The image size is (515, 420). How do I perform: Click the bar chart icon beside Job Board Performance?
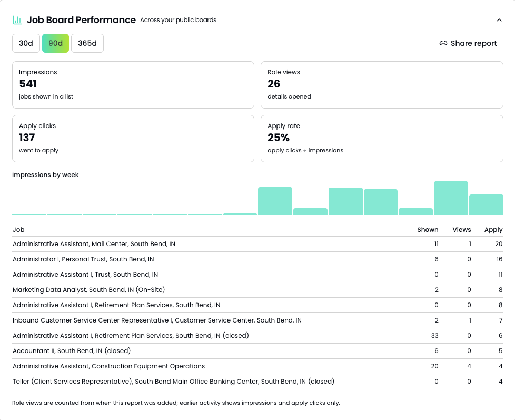point(17,20)
